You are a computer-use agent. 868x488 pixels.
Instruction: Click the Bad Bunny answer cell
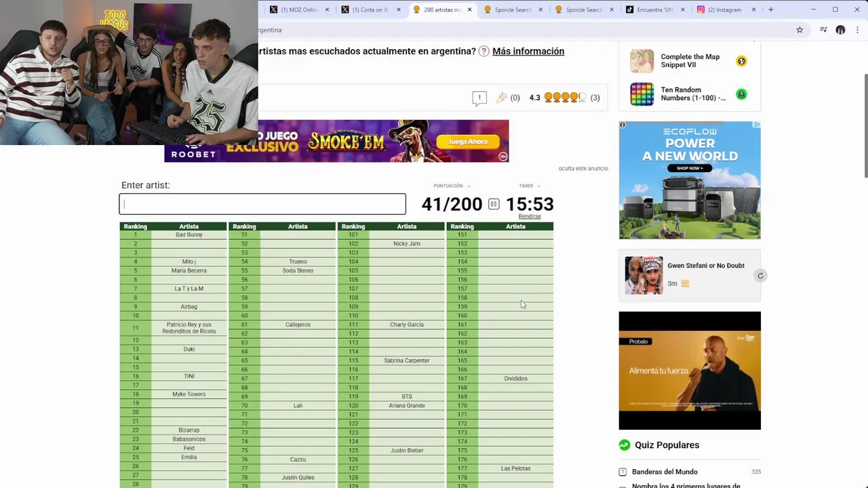189,235
